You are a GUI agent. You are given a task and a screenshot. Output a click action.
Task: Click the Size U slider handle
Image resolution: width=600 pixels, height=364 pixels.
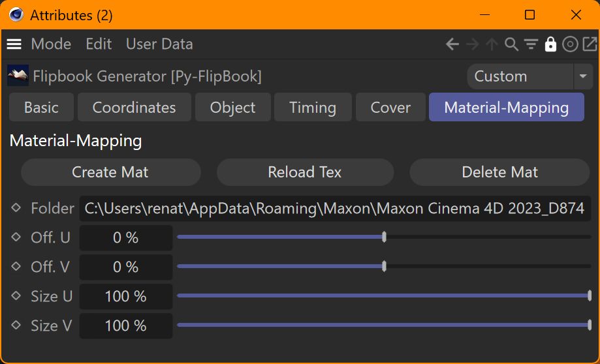590,296
